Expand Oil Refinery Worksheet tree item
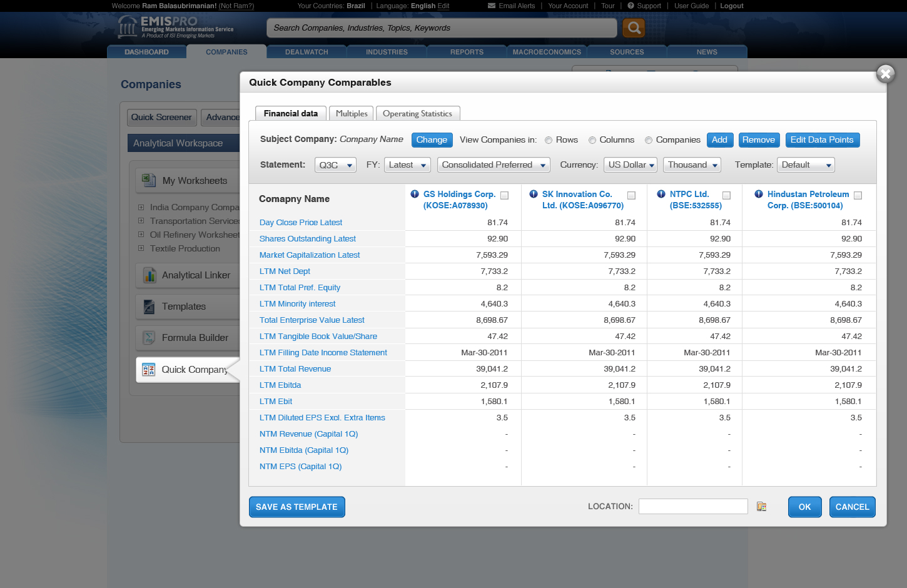The width and height of the screenshot is (907, 588). coord(141,235)
